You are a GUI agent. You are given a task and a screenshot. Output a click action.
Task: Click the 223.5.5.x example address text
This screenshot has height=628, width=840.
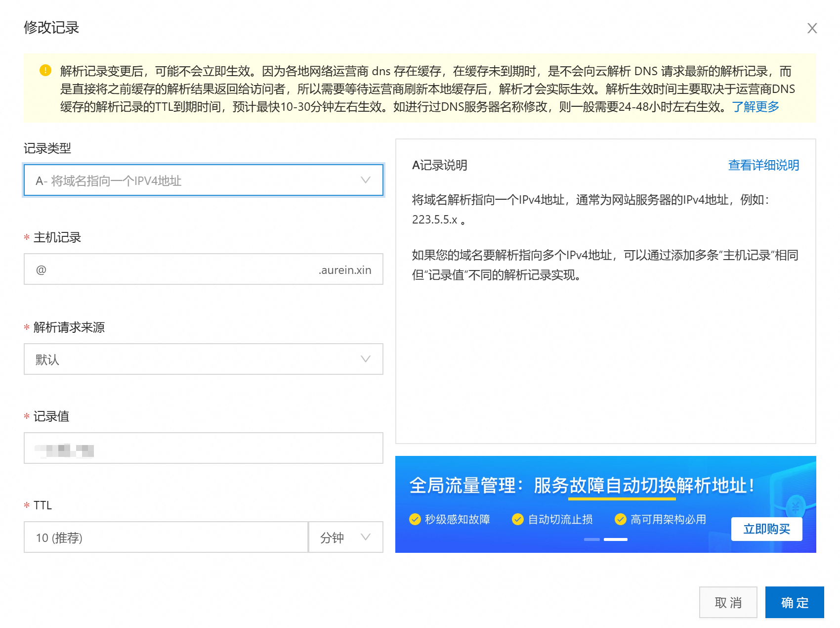(435, 220)
